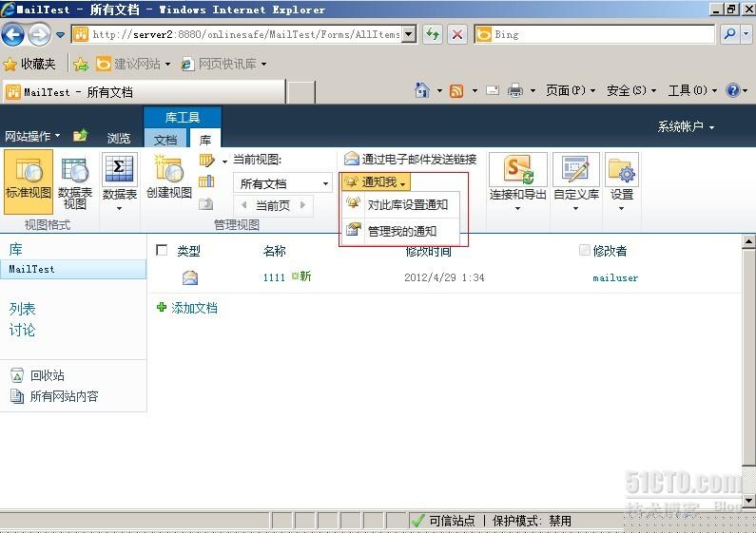This screenshot has height=533, width=756.
Task: Navigate up with the folder arrow icon
Action: coord(80,136)
